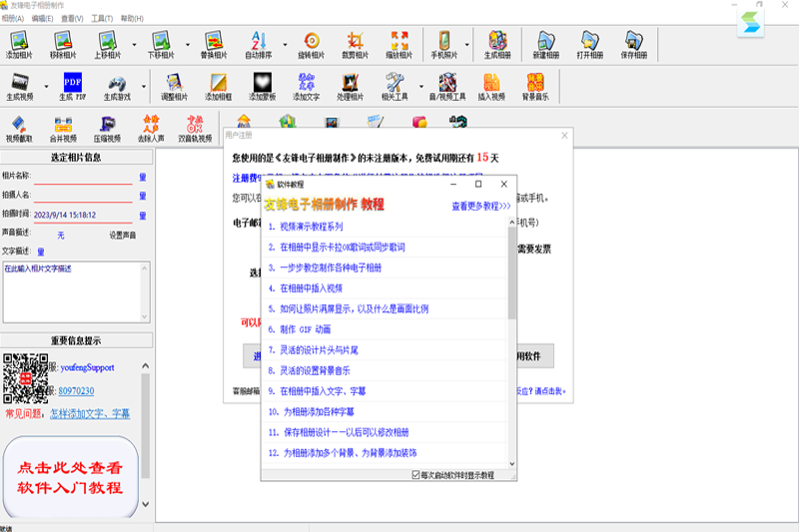
Task: Open the 工具(T) menu
Action: click(101, 18)
